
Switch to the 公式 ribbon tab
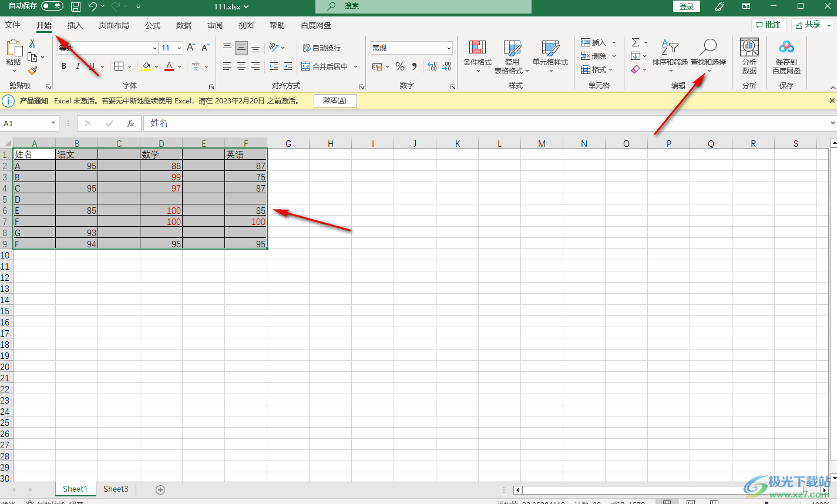153,25
